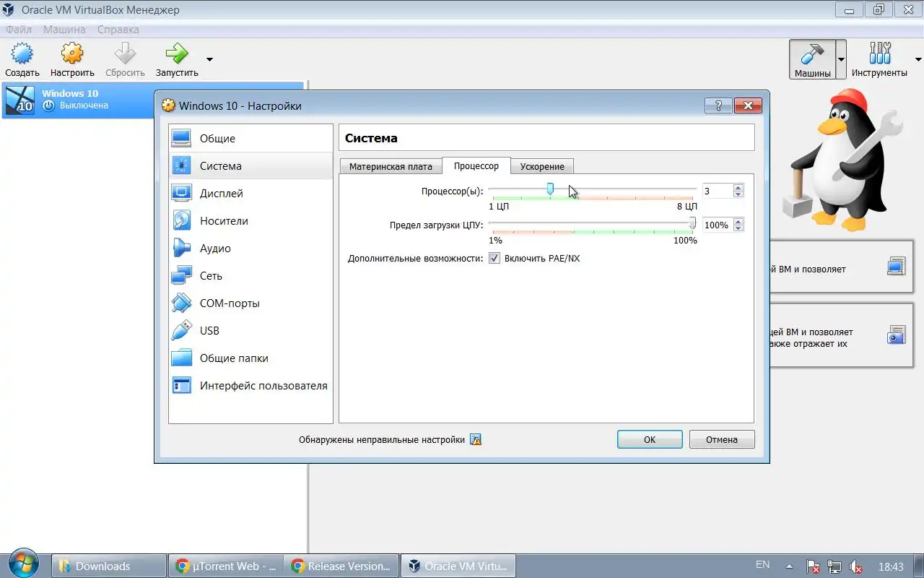Open the Дисплей settings category
The width and height of the screenshot is (924, 578).
[250, 193]
